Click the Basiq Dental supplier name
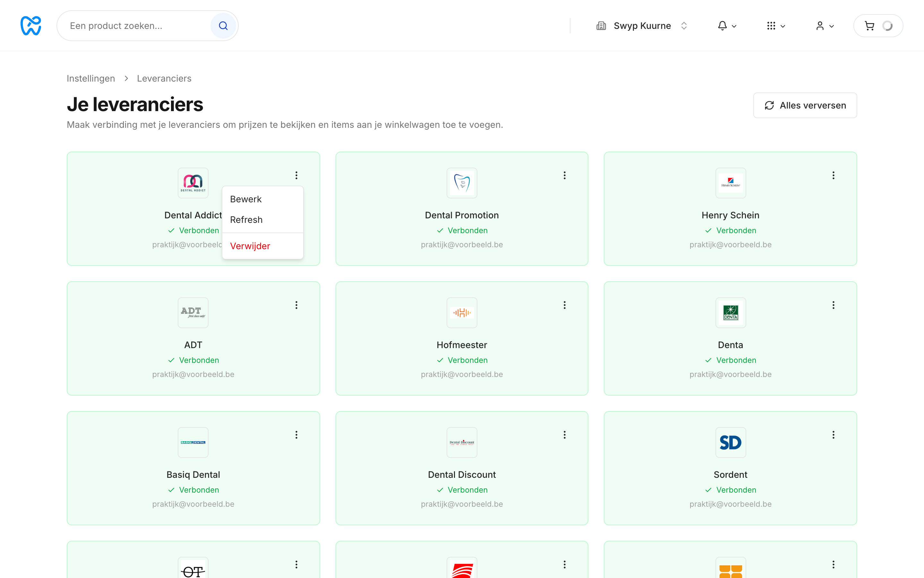The height and width of the screenshot is (578, 924). tap(193, 474)
